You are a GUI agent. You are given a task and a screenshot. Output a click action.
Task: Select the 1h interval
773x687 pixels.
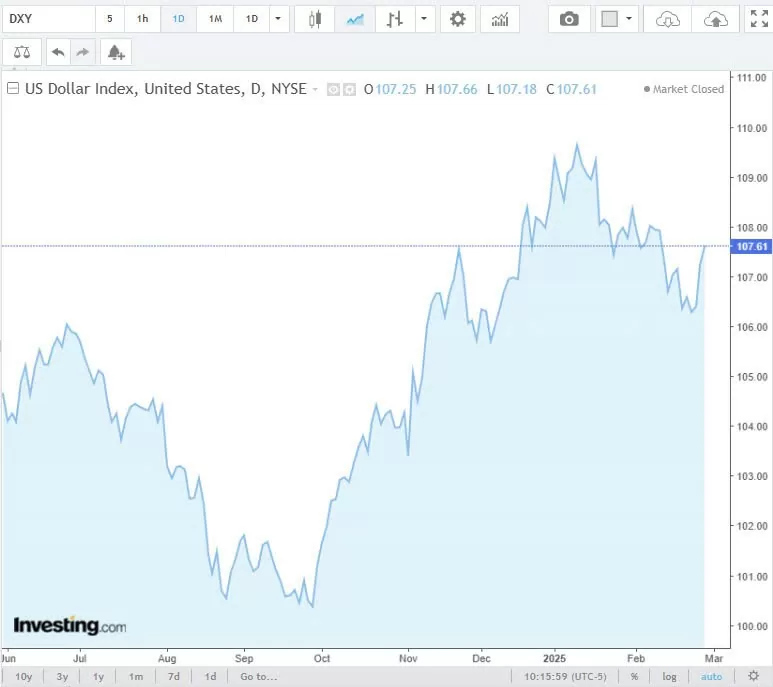[143, 19]
